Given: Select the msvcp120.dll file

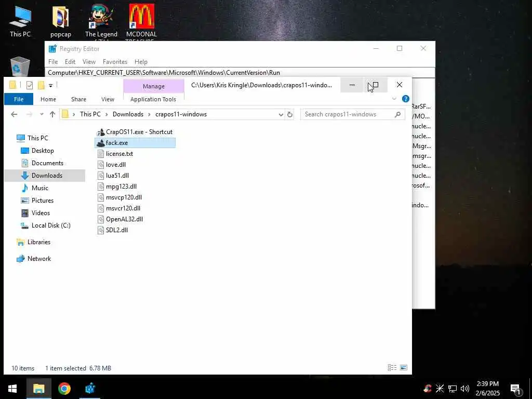Looking at the screenshot, I should [x=119, y=197].
